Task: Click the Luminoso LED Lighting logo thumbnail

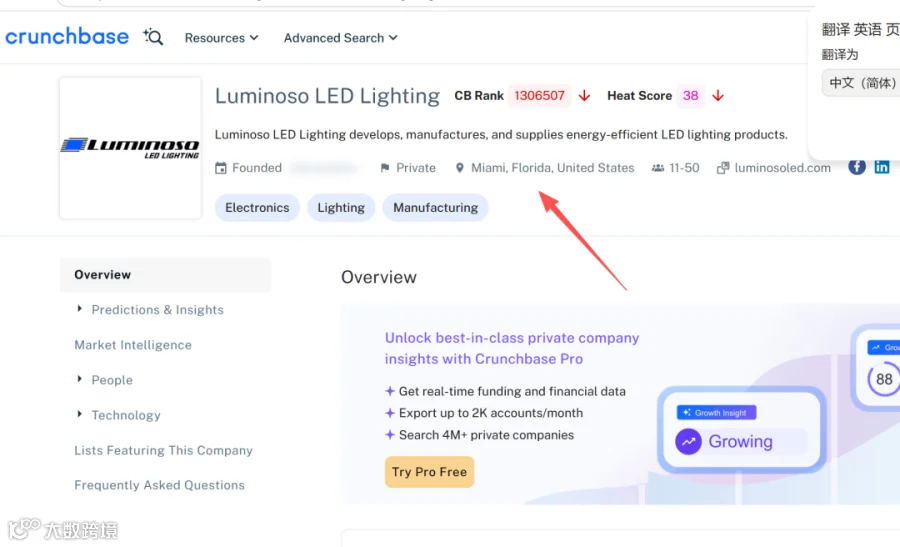Action: 130,148
